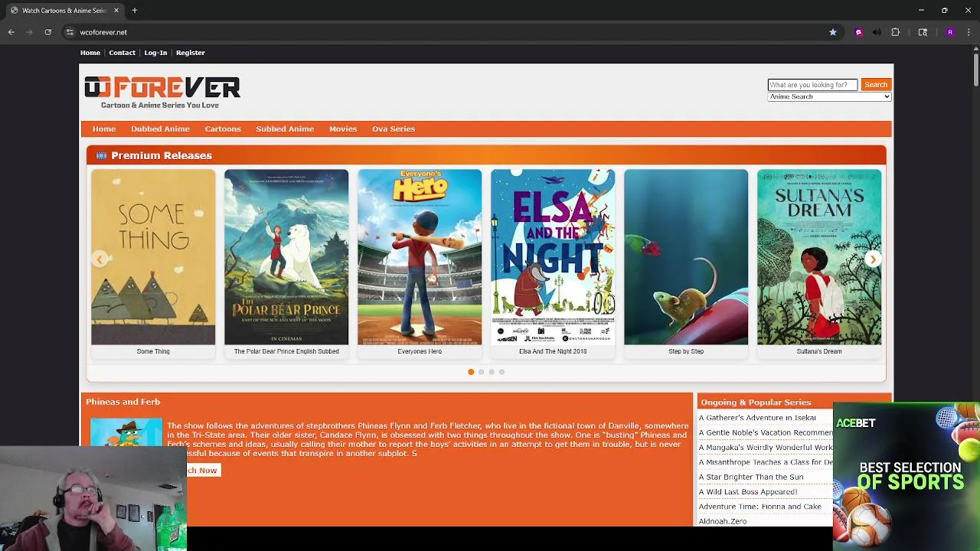Open The Polar Bear Prince poster
This screenshot has width=980, height=551.
[286, 257]
